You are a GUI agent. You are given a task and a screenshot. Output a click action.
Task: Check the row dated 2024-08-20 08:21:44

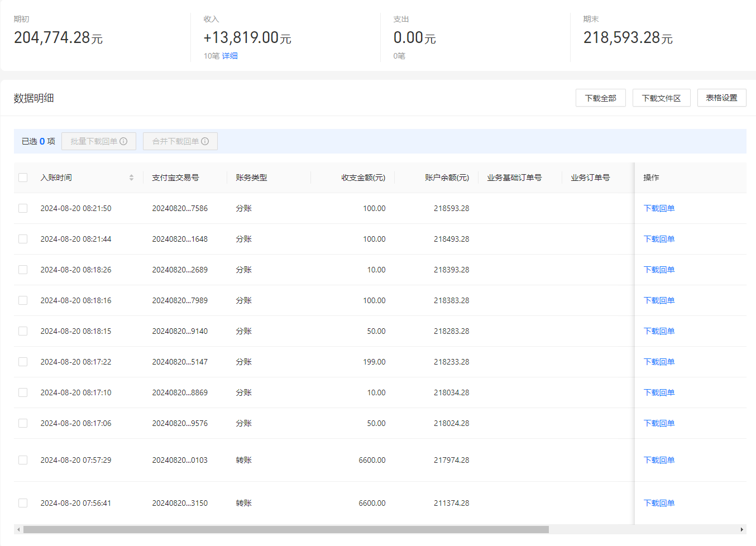pyautogui.click(x=23, y=239)
